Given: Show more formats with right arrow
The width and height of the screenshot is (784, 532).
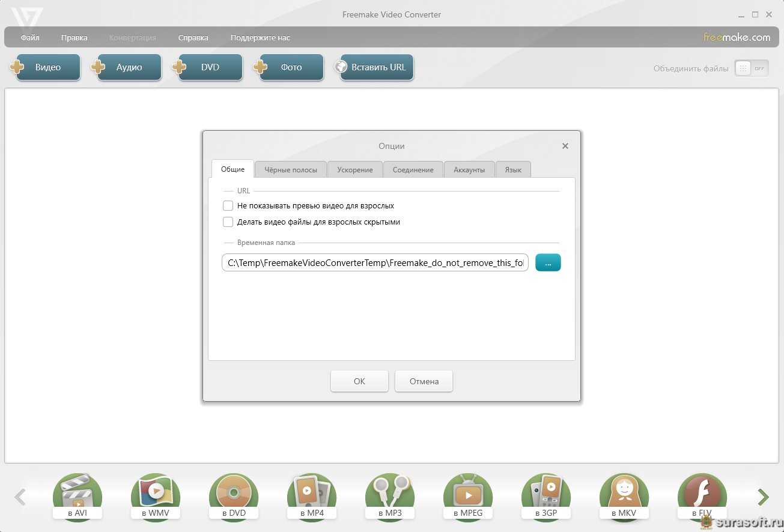Looking at the screenshot, I should [764, 497].
